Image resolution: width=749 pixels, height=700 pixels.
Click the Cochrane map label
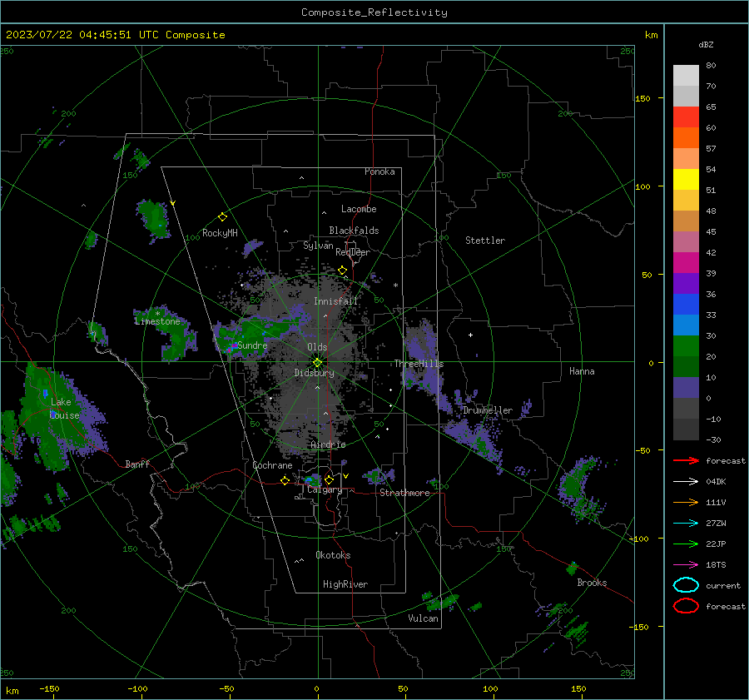click(272, 465)
